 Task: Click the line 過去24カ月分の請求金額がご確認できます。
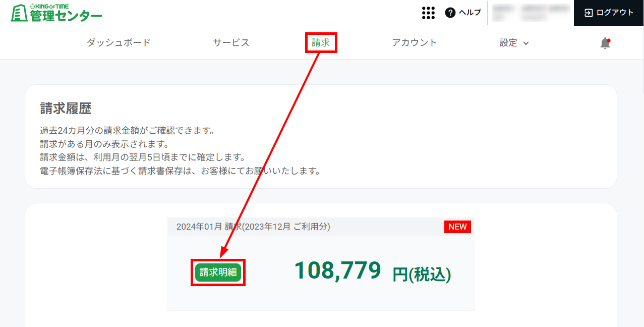tap(128, 131)
